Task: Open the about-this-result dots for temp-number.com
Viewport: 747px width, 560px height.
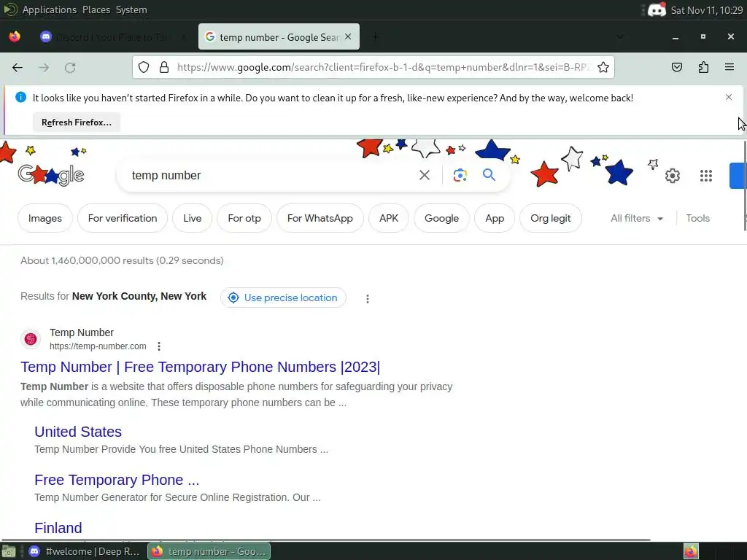Action: (x=158, y=346)
